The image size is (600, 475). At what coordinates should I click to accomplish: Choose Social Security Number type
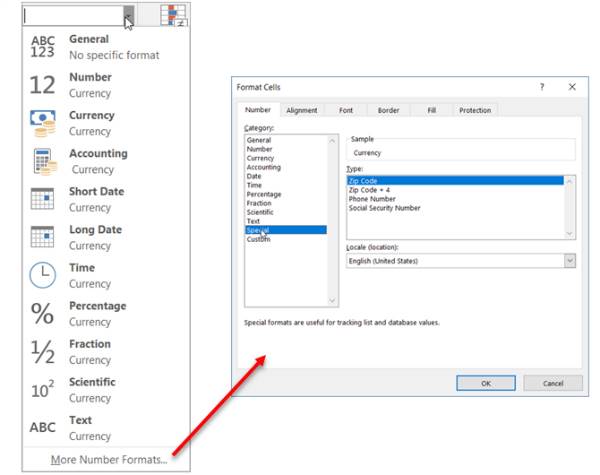(455, 208)
